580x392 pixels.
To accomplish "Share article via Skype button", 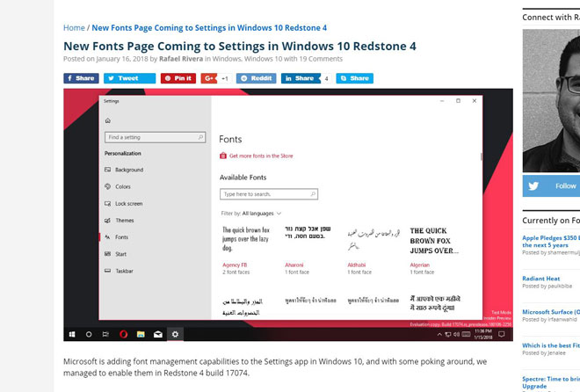I will pos(354,78).
